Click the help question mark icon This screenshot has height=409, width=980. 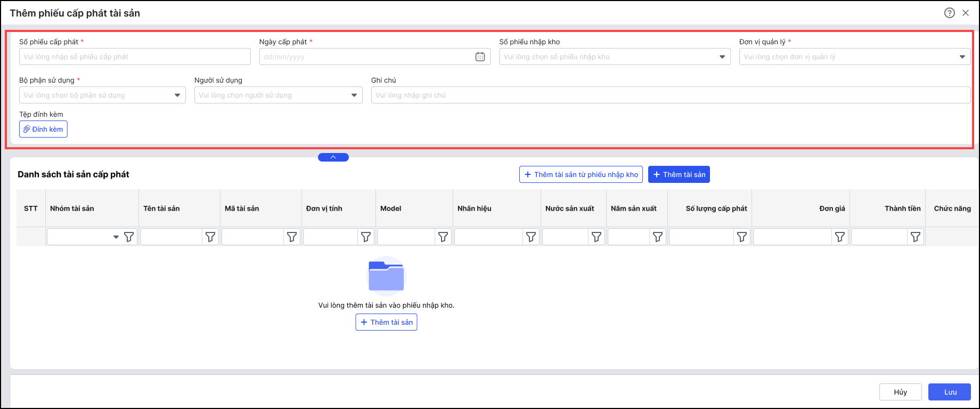(949, 13)
